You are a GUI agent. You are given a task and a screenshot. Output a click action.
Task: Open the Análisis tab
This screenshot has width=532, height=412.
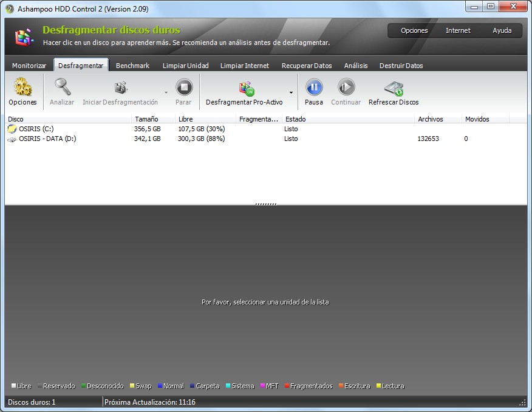356,66
